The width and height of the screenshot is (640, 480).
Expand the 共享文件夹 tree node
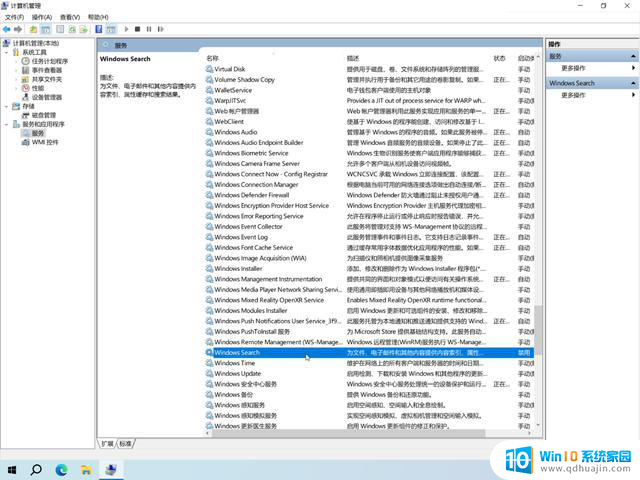[16, 80]
